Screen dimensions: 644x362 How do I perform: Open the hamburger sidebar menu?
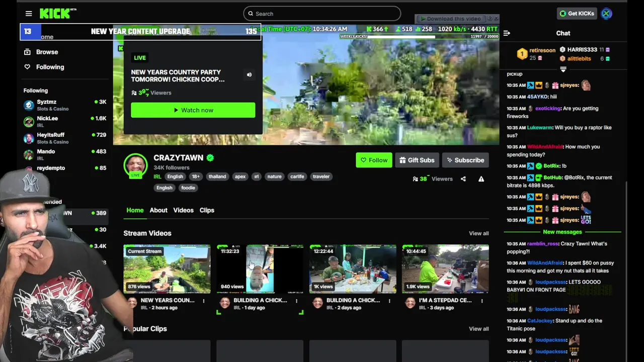(x=29, y=14)
